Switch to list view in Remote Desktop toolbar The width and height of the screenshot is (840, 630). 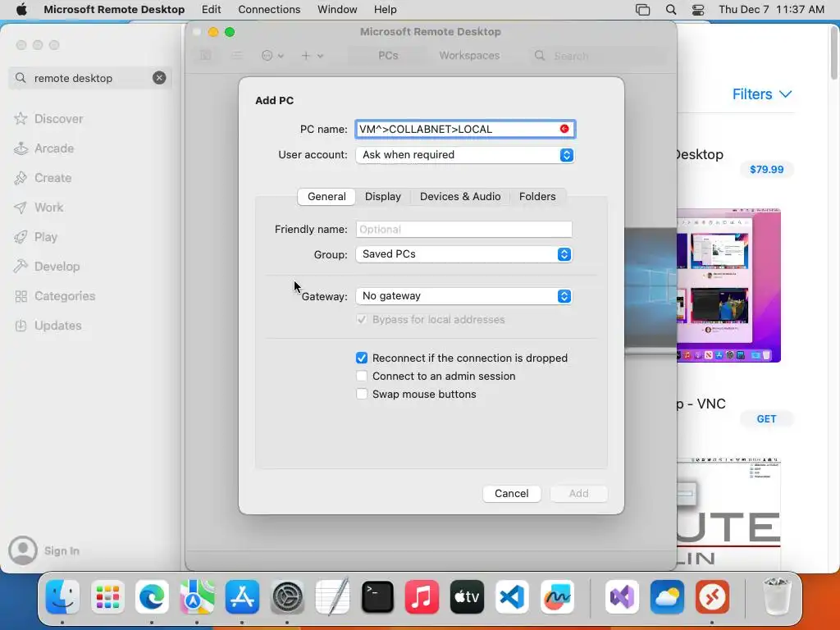(x=237, y=56)
